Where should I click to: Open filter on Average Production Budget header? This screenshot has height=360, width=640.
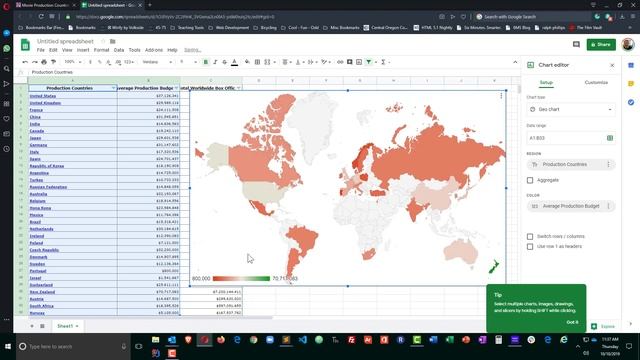point(176,88)
